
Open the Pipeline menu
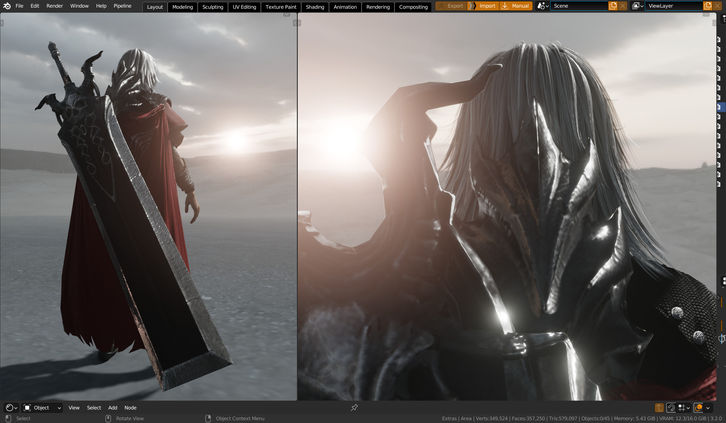[122, 6]
